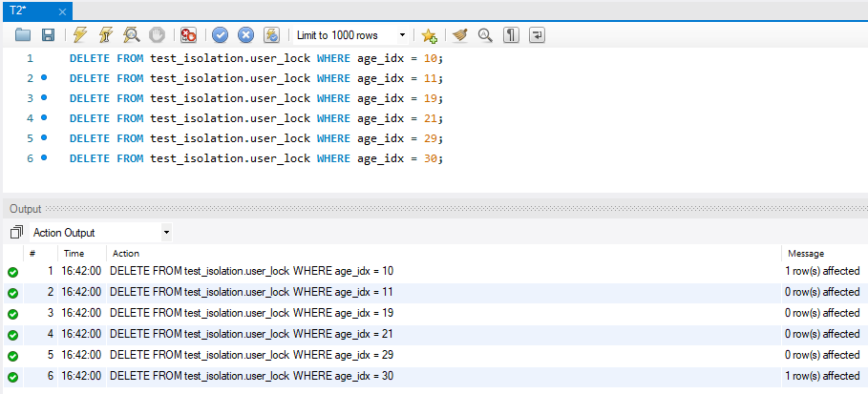Viewport: 868px width, 394px height.
Task: Select output row 6 action age_idx = 30
Action: (x=252, y=376)
